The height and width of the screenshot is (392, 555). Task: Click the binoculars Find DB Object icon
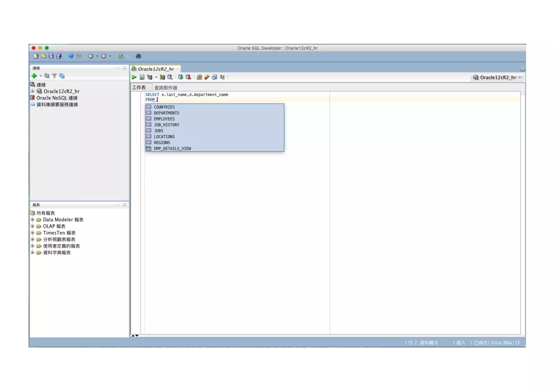[x=138, y=56]
